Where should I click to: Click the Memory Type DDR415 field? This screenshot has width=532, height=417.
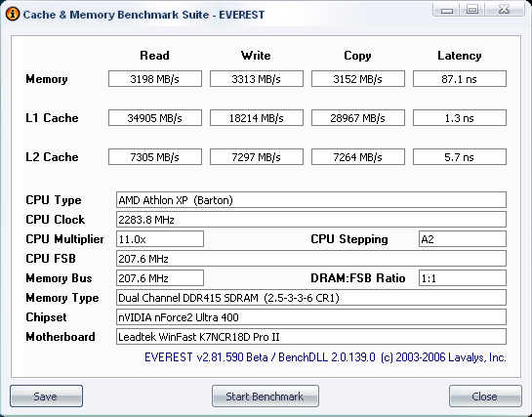tap(311, 298)
